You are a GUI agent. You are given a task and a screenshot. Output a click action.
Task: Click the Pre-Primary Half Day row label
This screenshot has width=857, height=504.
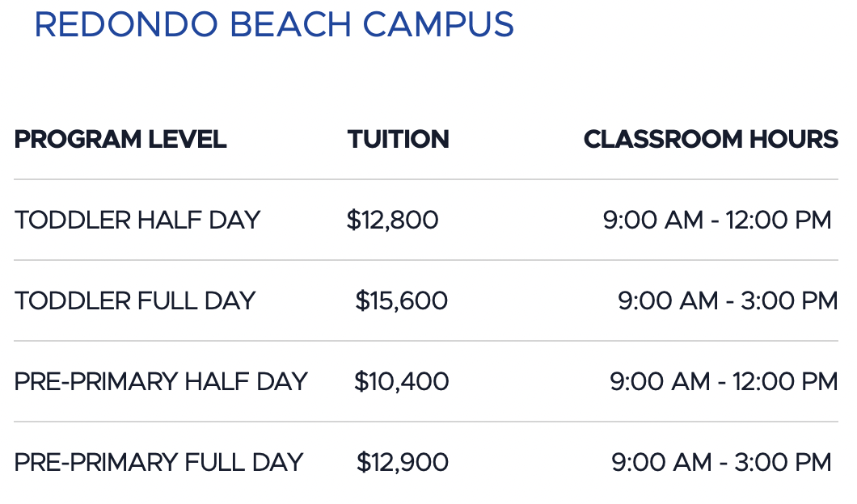(161, 382)
